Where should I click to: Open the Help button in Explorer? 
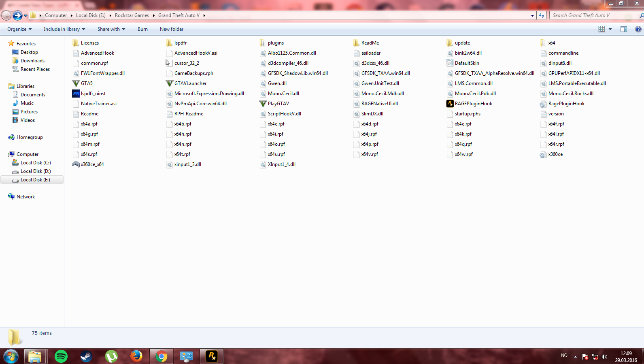click(638, 29)
